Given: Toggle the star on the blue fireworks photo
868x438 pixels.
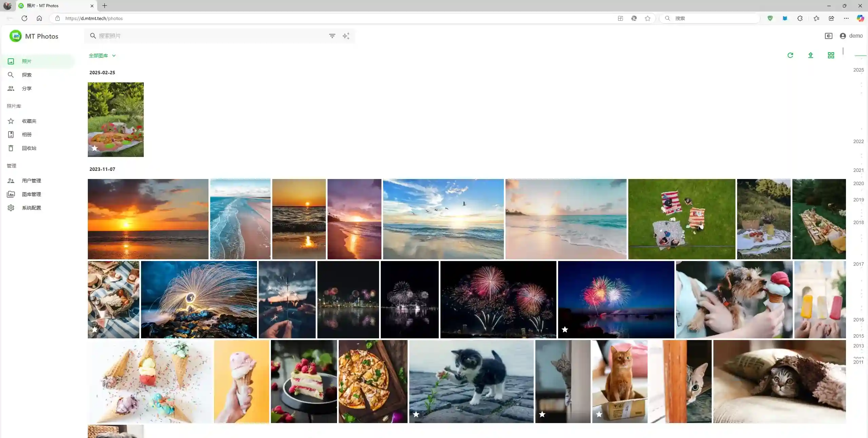Looking at the screenshot, I should click(564, 329).
